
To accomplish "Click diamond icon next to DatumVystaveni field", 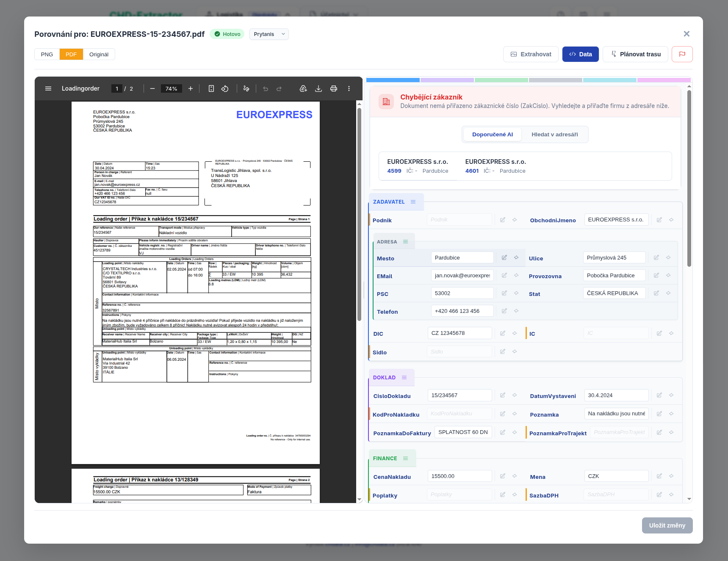I will click(671, 395).
